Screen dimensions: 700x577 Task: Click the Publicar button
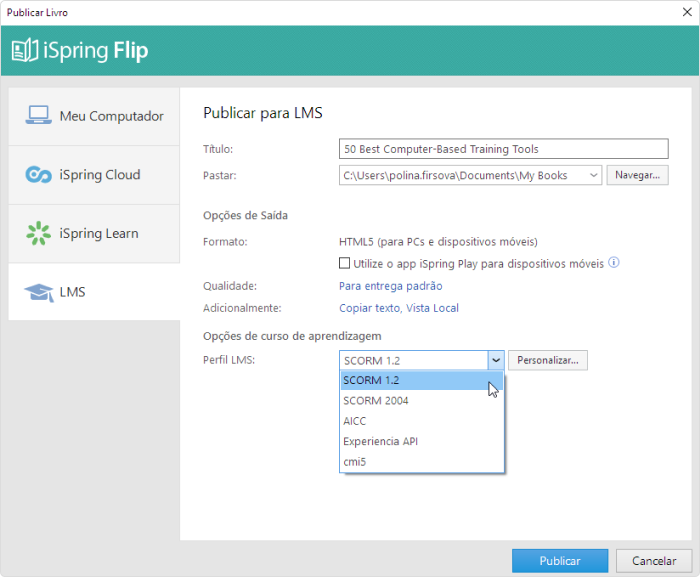click(x=560, y=561)
